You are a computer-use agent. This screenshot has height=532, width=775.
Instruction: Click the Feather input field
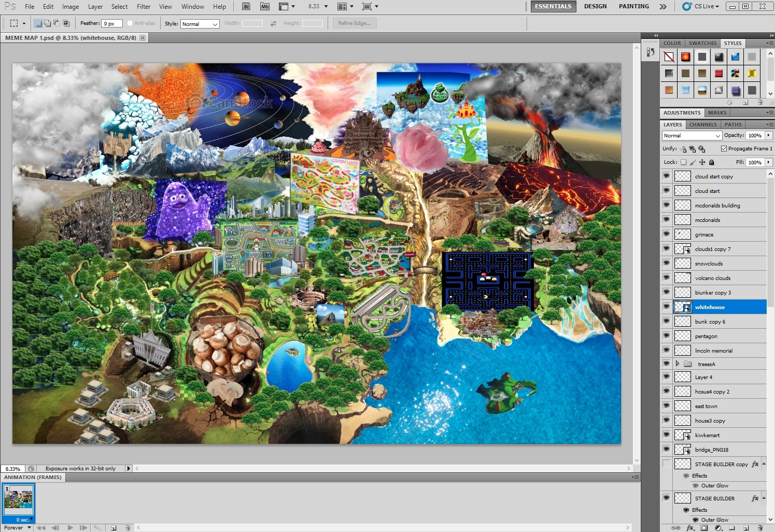(112, 24)
